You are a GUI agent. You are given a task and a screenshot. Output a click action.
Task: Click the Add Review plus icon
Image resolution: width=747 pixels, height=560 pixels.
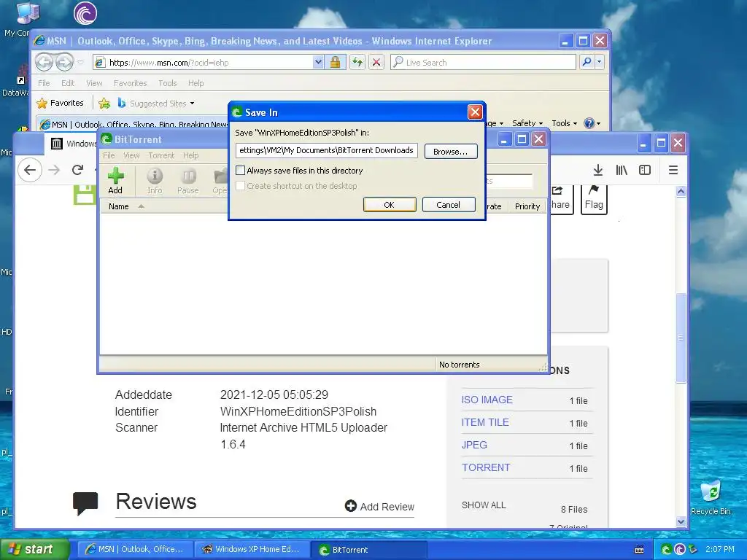pyautogui.click(x=351, y=506)
